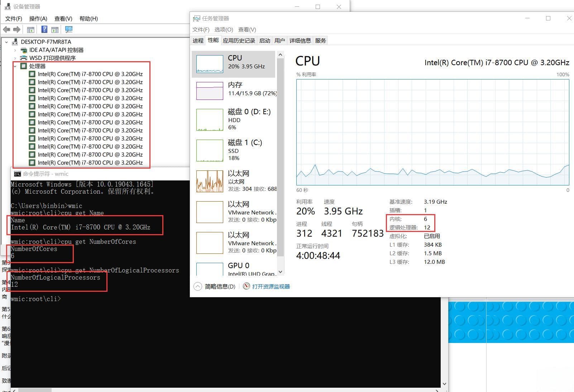The width and height of the screenshot is (574, 392).
Task: Open 操作(A) menu in Device Manager
Action: (38, 19)
